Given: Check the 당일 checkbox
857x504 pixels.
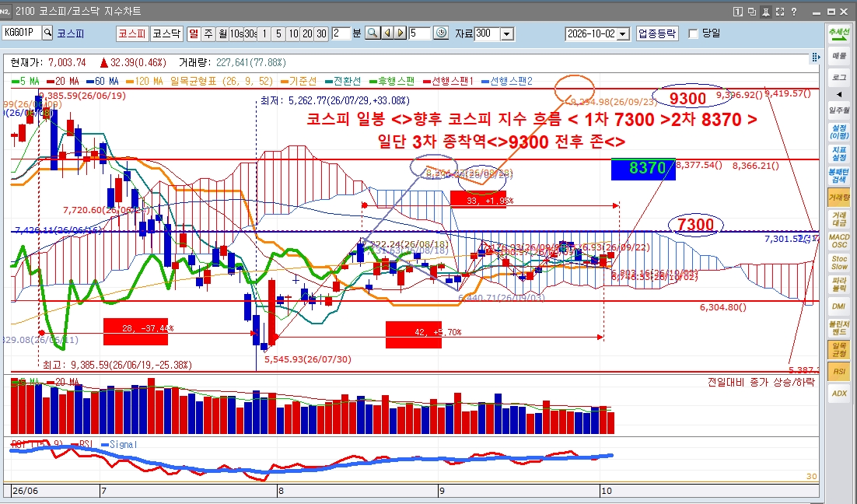Looking at the screenshot, I should coord(693,33).
